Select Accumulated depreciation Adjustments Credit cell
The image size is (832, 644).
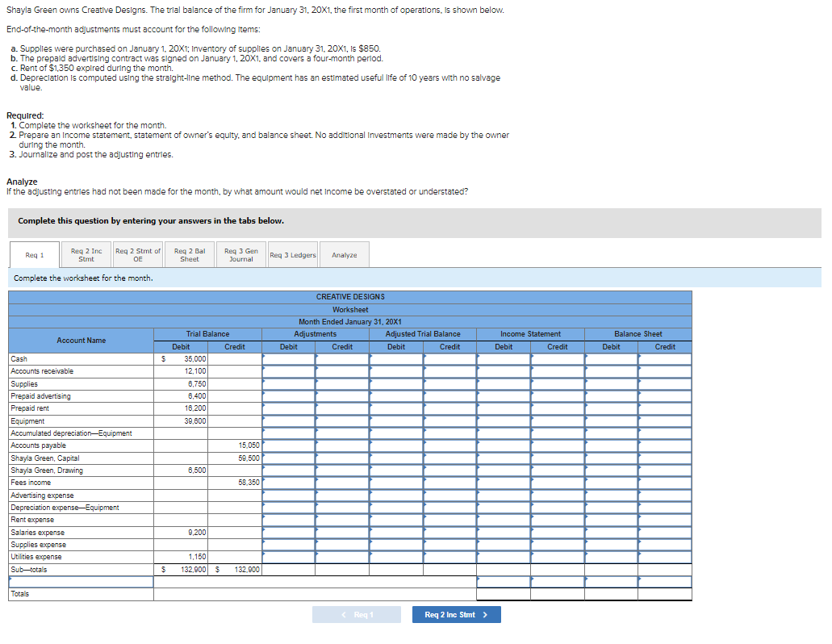341,433
